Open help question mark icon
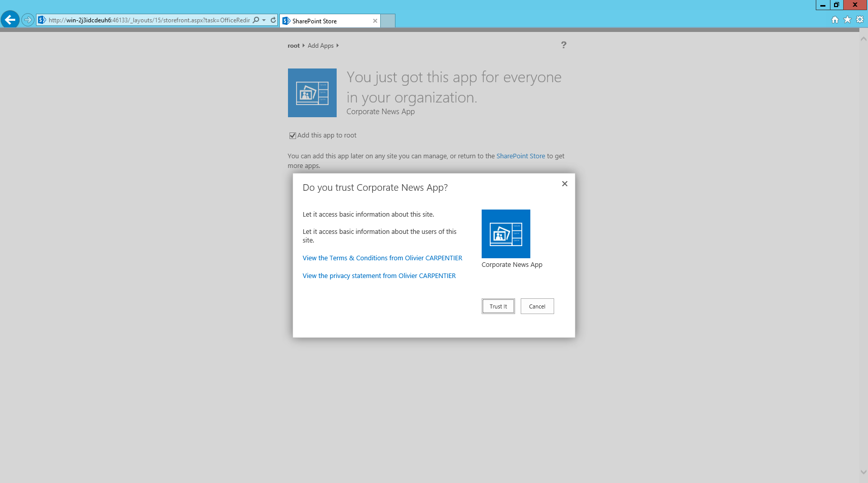The image size is (868, 483). click(x=564, y=45)
